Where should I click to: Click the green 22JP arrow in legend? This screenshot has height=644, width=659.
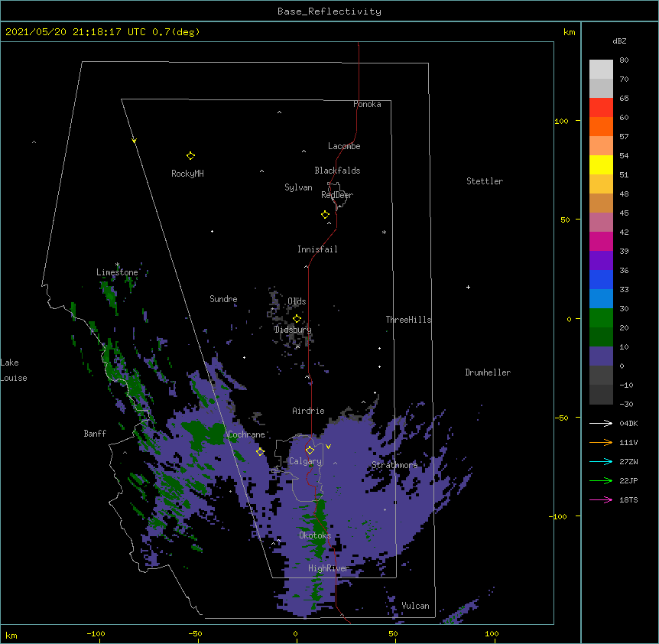coord(601,480)
